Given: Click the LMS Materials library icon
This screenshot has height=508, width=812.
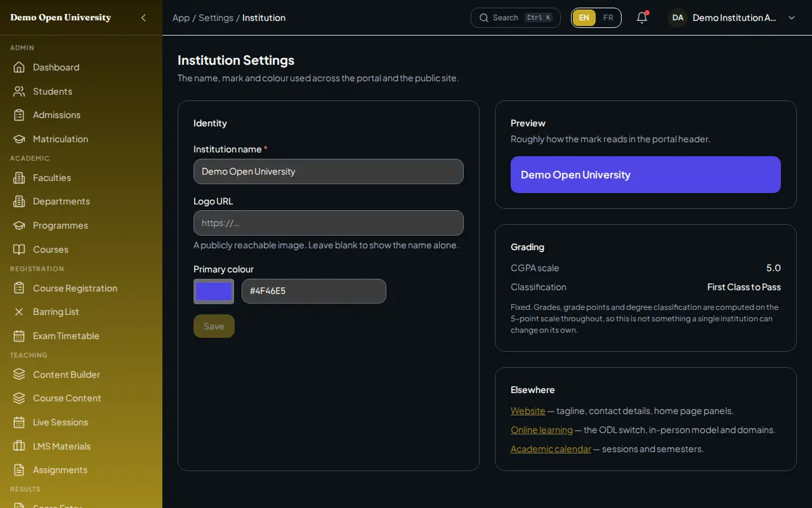Looking at the screenshot, I should [x=19, y=446].
